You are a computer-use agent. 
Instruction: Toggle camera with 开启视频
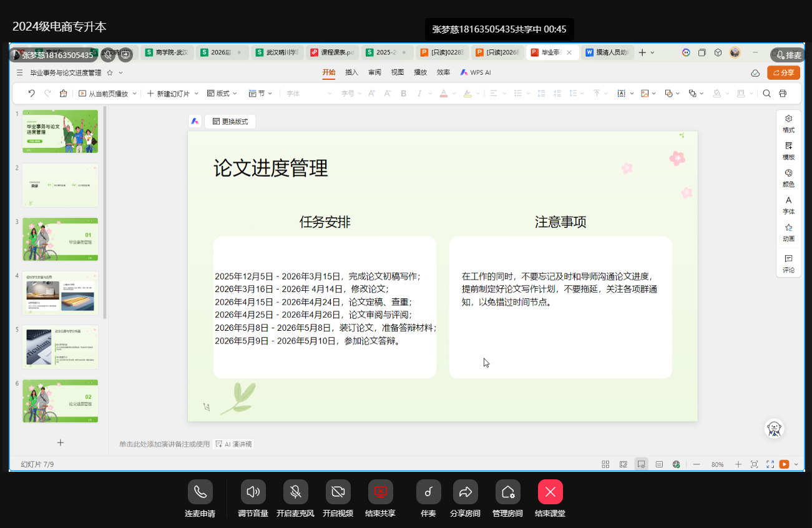pos(338,492)
